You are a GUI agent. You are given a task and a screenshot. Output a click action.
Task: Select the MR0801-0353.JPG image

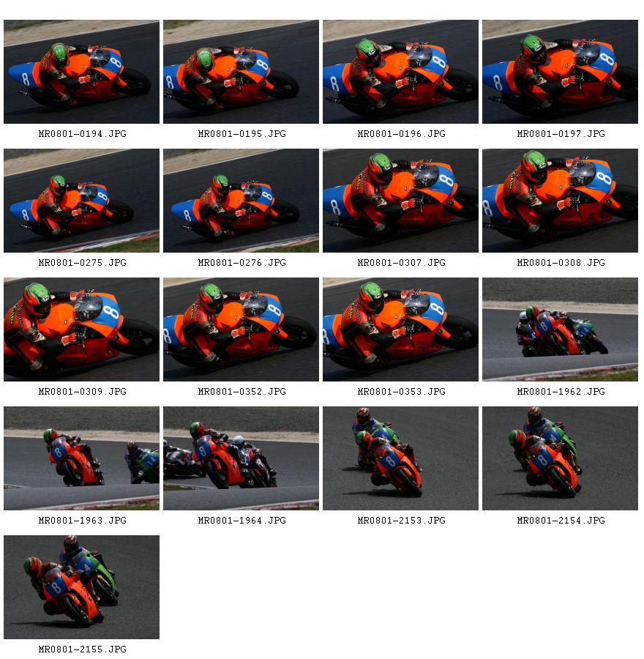click(x=401, y=329)
